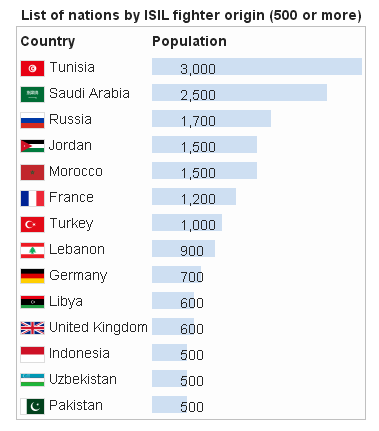Click the Lebanon flag icon
Image resolution: width=379 pixels, height=431 pixels.
[32, 250]
